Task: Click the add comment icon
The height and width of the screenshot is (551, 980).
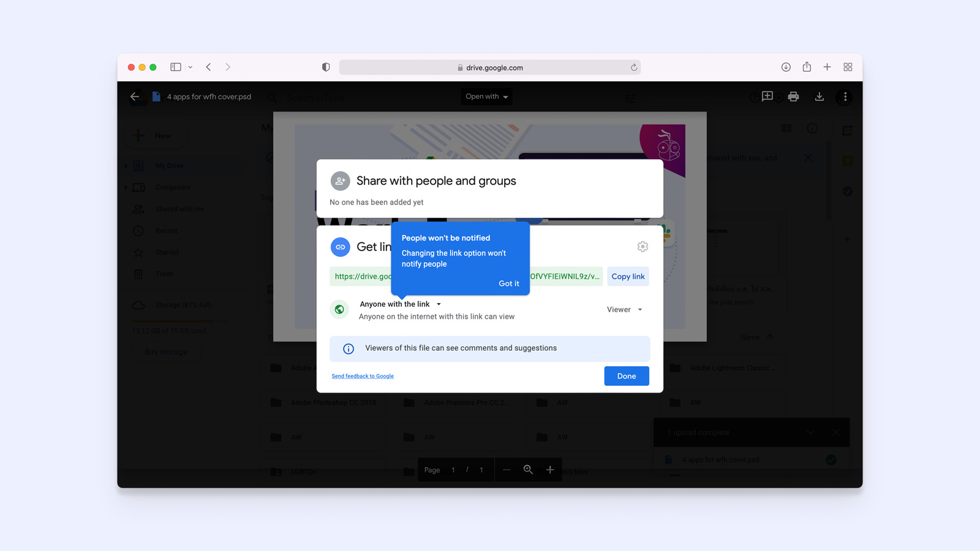Action: coord(767,97)
